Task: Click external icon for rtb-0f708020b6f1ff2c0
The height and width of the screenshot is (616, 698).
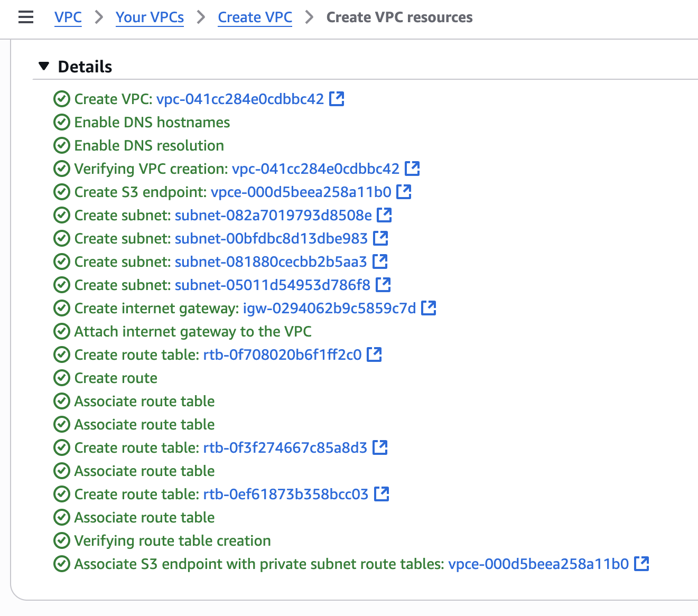Action: [374, 354]
